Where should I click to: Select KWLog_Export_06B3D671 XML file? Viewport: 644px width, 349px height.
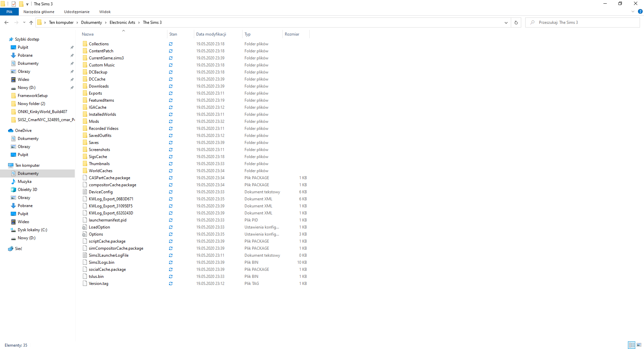111,199
